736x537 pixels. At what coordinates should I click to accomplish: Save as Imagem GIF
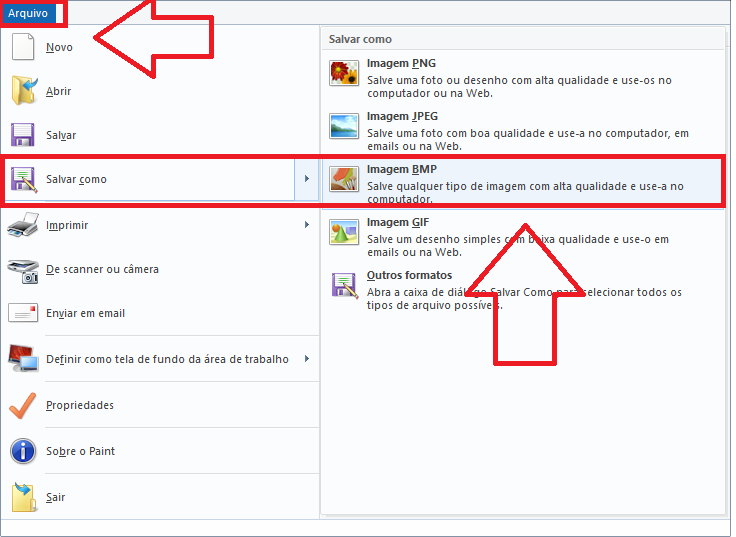(523, 237)
